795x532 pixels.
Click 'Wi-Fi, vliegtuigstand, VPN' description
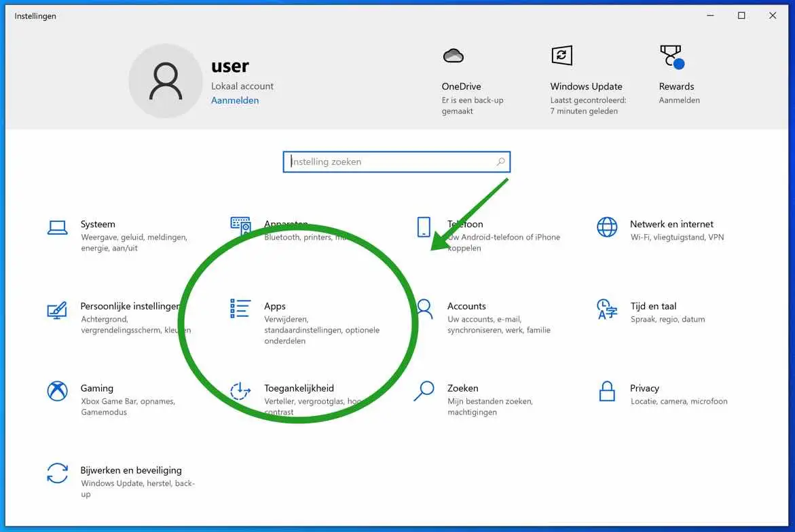(678, 237)
